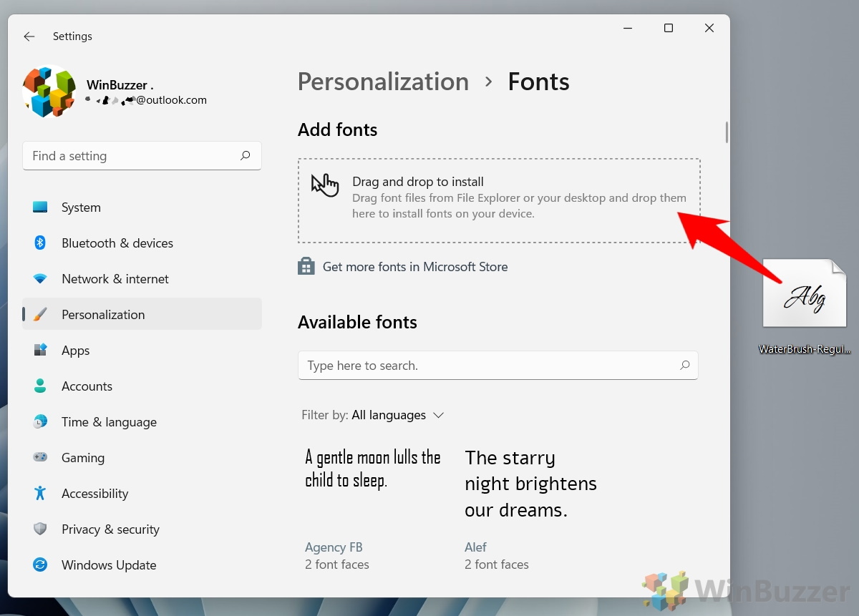Select the Time & language clock icon
The image size is (859, 616).
pos(41,421)
